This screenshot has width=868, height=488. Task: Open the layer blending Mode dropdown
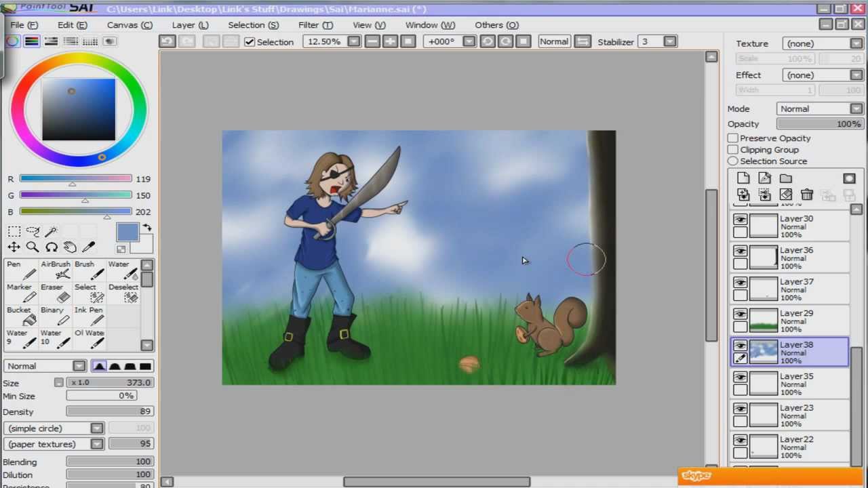[x=856, y=108]
